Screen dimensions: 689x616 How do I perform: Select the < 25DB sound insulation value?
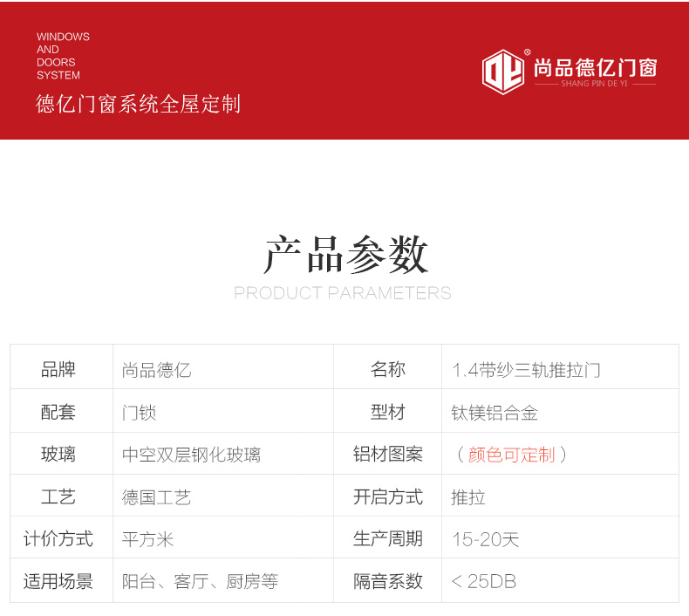pos(483,581)
